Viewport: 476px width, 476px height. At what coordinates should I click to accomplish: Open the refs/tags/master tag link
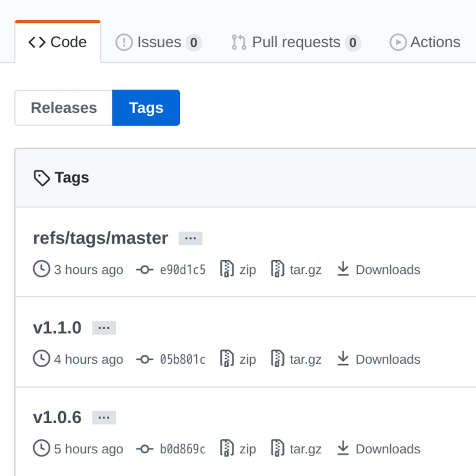(x=100, y=238)
